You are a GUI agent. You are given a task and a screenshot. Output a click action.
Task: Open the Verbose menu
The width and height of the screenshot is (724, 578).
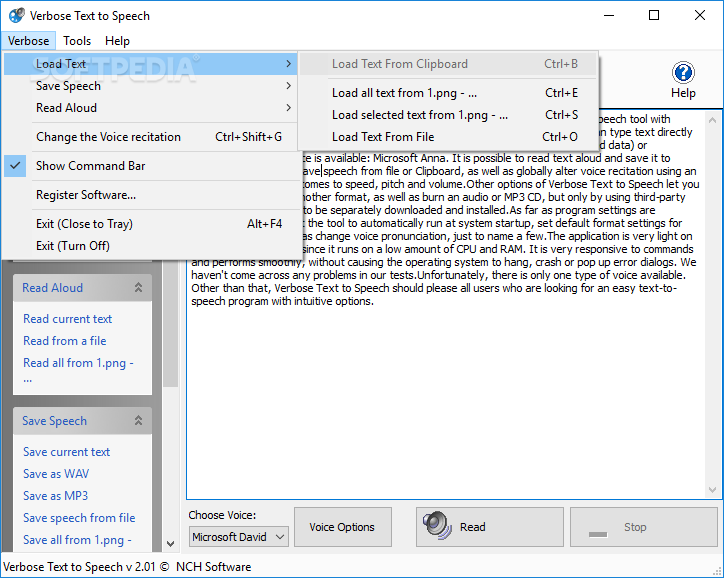point(29,41)
